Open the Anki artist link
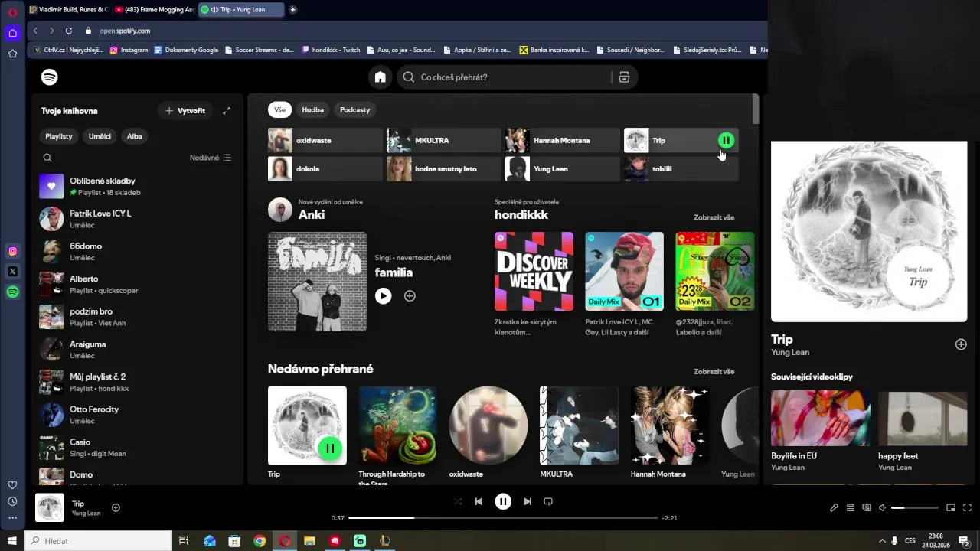The image size is (980, 551). 312,215
